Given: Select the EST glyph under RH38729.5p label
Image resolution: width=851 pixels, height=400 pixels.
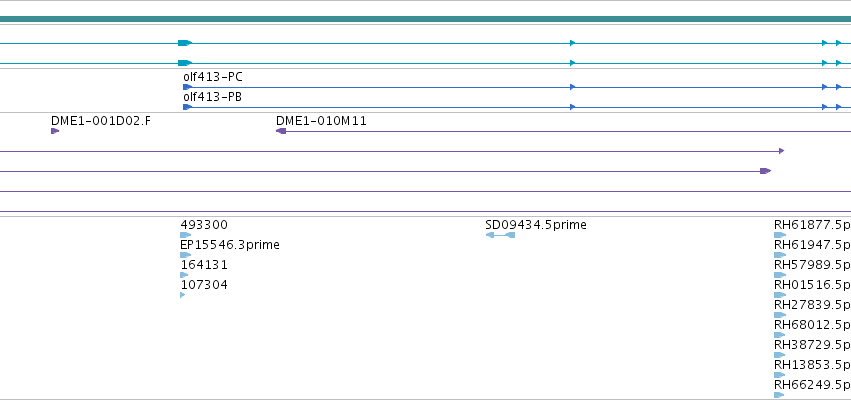Looking at the screenshot, I should [x=780, y=355].
